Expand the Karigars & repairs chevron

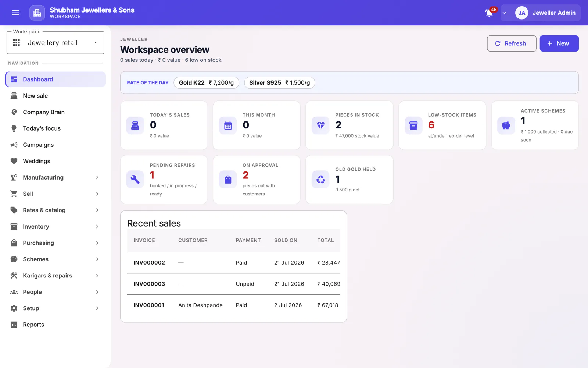coord(97,276)
